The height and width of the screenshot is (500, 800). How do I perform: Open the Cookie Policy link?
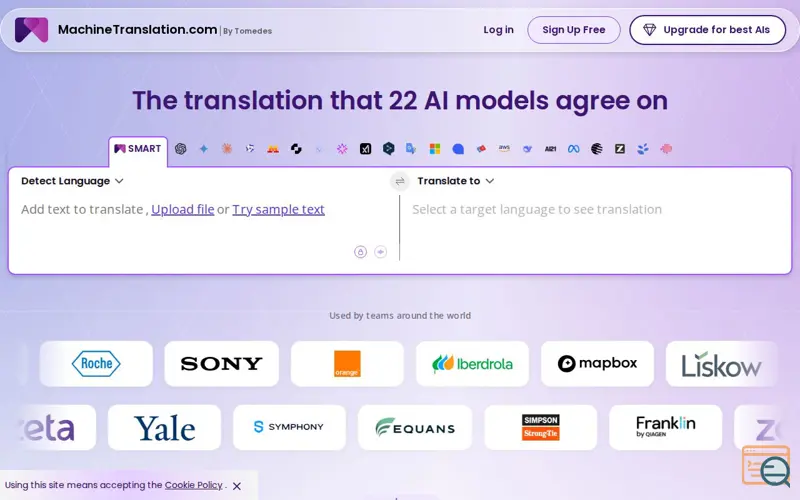194,485
